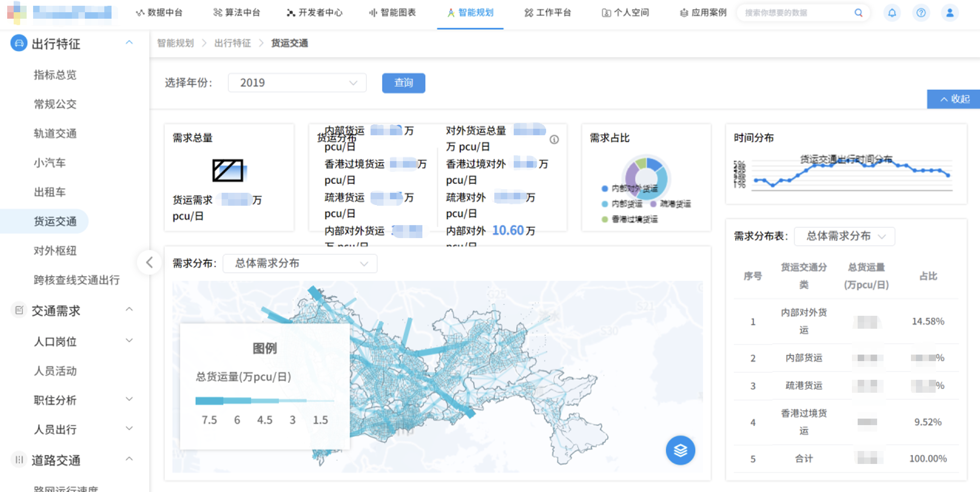
Task: Open the 需求分布 map dropdown
Action: pos(300,264)
